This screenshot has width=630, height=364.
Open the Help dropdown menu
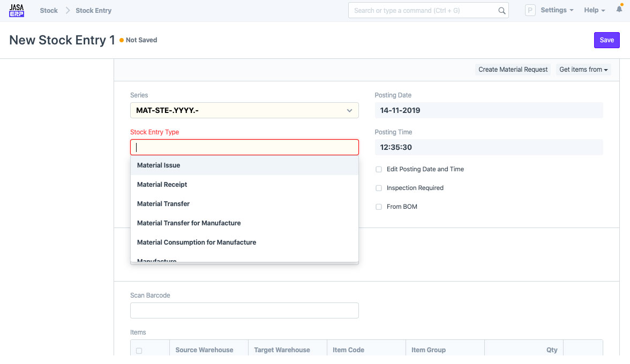click(x=594, y=10)
